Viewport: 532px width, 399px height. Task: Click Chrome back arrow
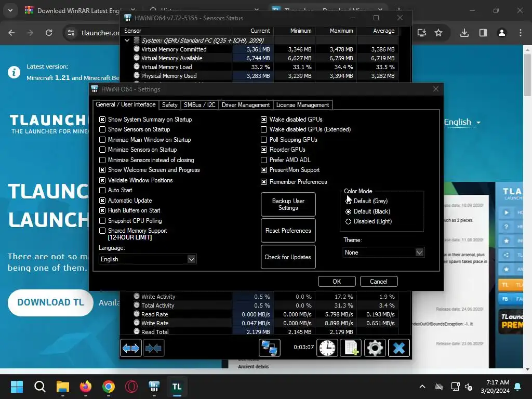11,33
